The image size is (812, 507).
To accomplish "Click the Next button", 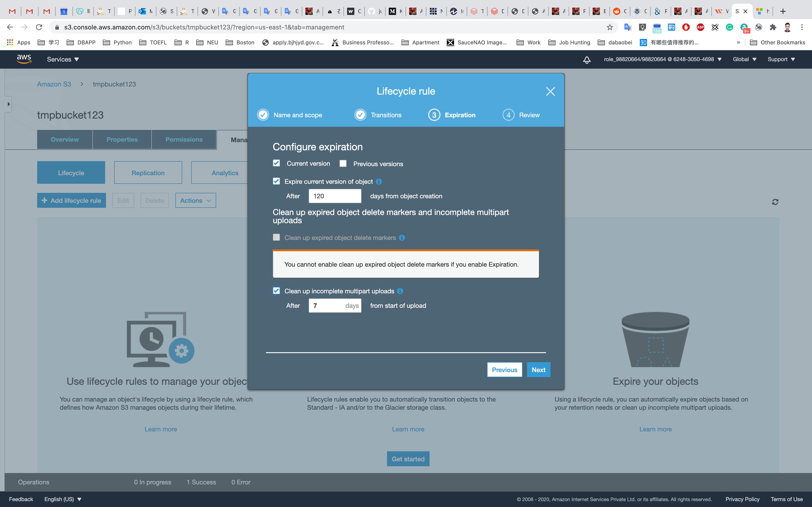I will coord(538,370).
